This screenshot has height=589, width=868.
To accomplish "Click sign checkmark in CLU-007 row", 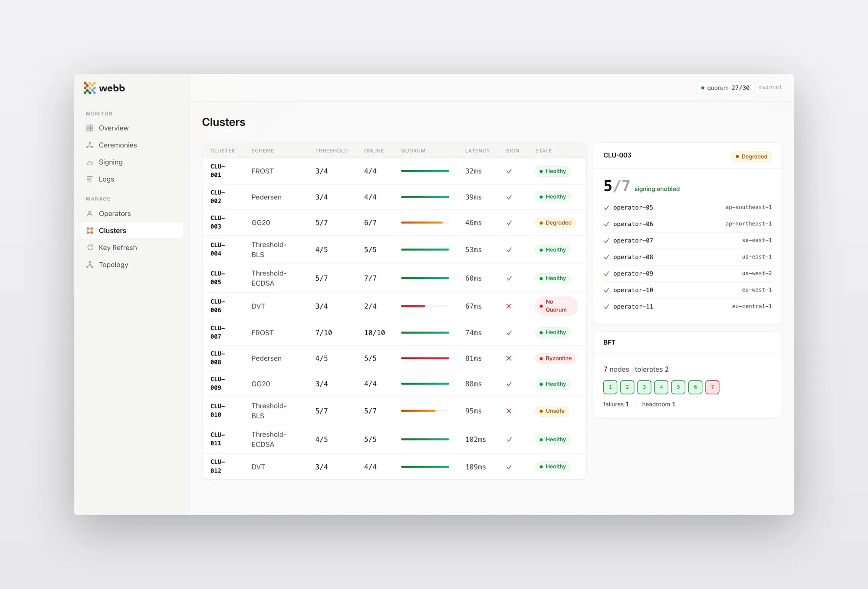I will (509, 333).
